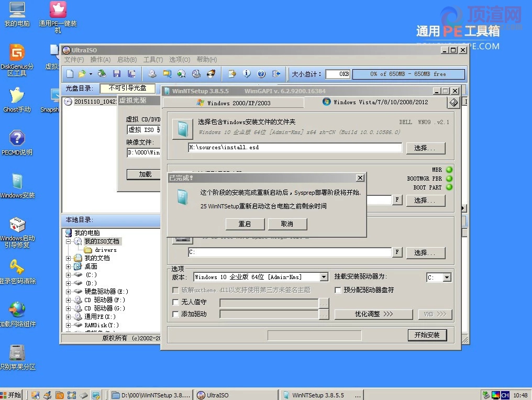Expand CD 驱动器 (F:) tree node
532x400 pixels.
pyautogui.click(x=68, y=300)
